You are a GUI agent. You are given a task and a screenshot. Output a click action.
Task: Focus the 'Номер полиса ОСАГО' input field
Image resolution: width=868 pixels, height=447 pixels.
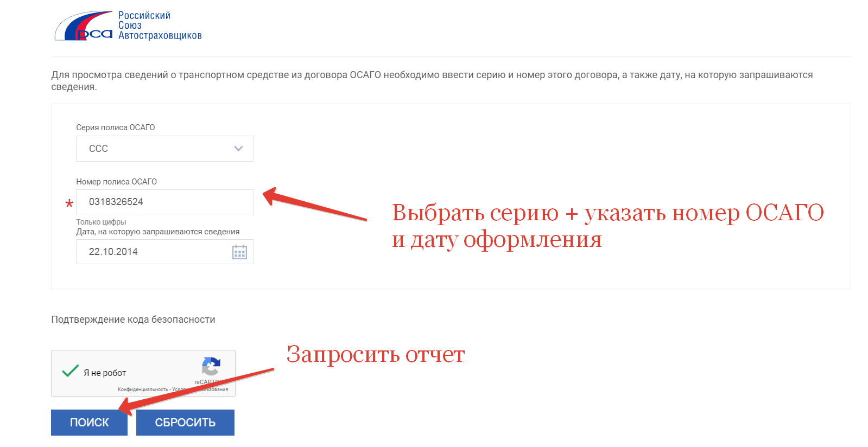[164, 202]
